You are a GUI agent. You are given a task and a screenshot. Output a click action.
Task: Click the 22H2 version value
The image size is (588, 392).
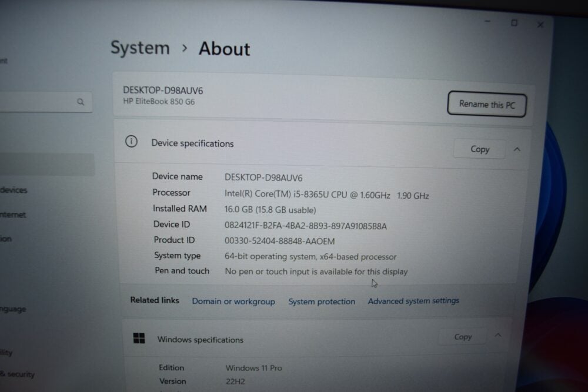(x=235, y=381)
